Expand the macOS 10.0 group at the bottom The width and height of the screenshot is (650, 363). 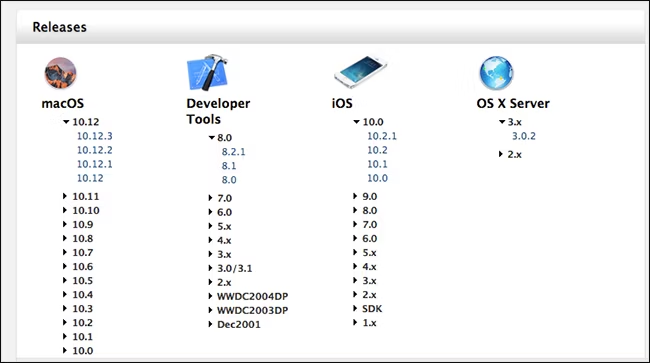[x=65, y=351]
